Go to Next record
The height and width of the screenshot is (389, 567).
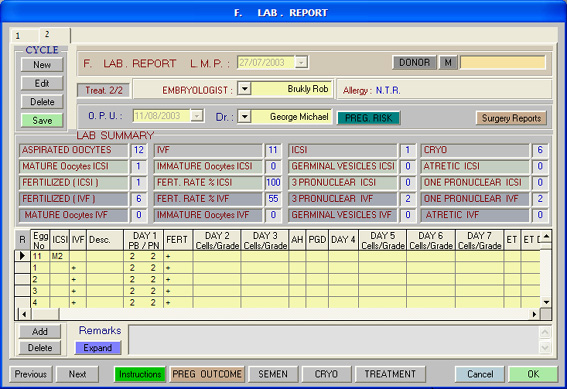point(77,374)
